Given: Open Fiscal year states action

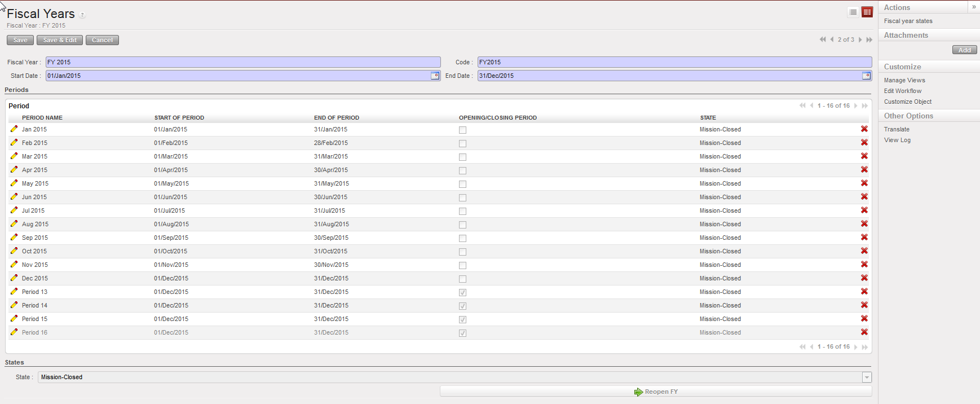Looking at the screenshot, I should tap(908, 21).
